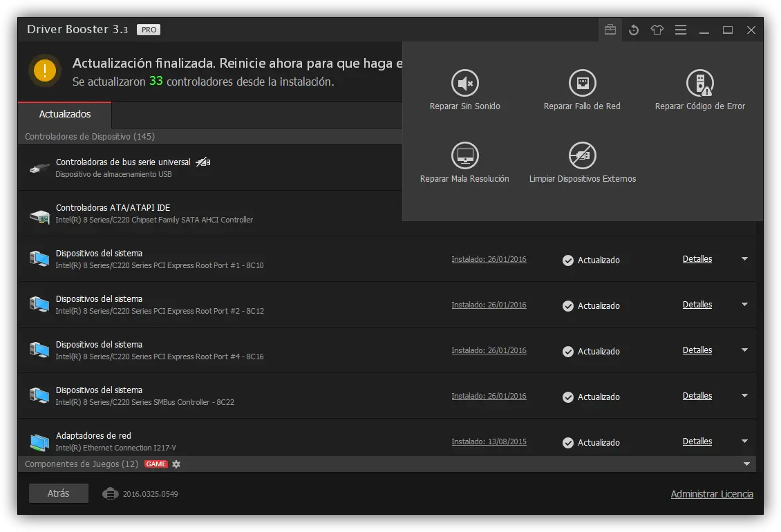Expand the dropdown arrow for Ethernet I217-V row

click(744, 441)
